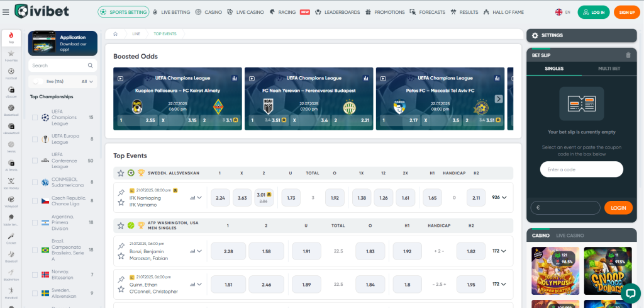
Task: Expand stats dropdown for Bonzi match
Action: 196,251
